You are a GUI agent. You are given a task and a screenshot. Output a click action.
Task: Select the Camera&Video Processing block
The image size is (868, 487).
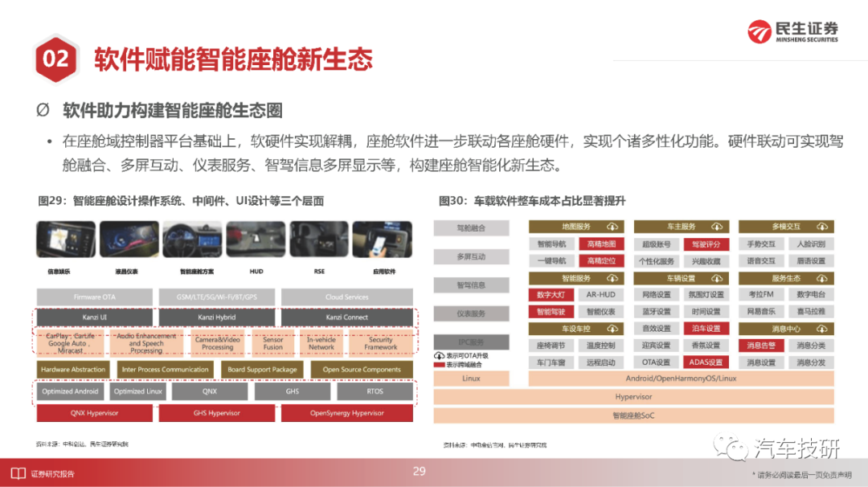[x=218, y=343]
